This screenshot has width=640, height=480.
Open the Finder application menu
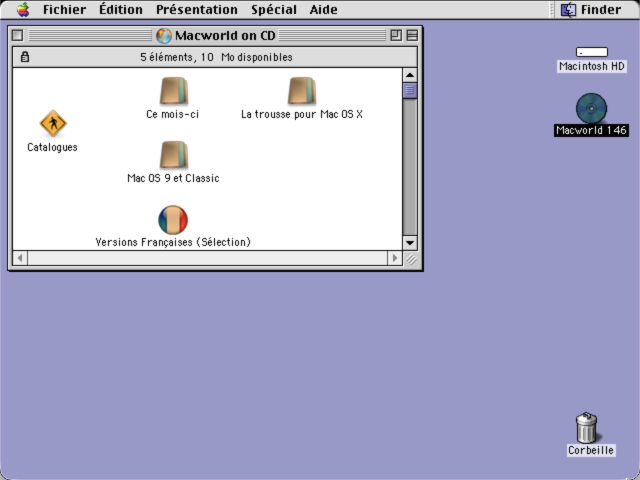coord(591,9)
